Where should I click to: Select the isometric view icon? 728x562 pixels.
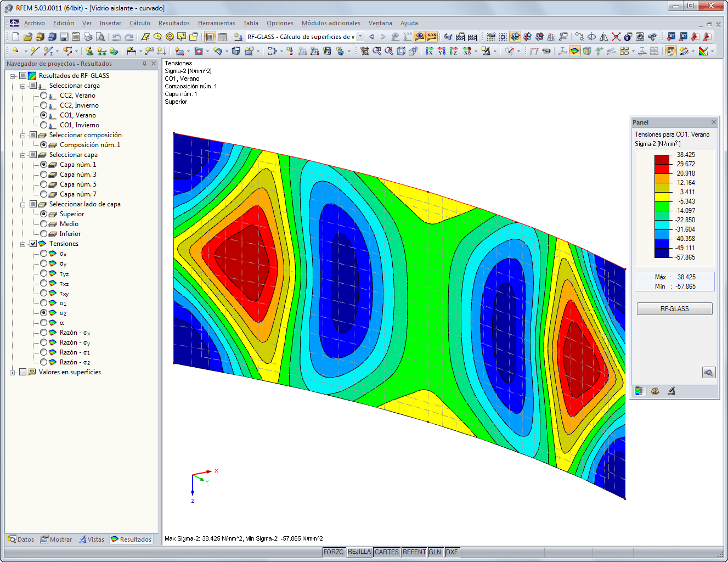pos(400,52)
